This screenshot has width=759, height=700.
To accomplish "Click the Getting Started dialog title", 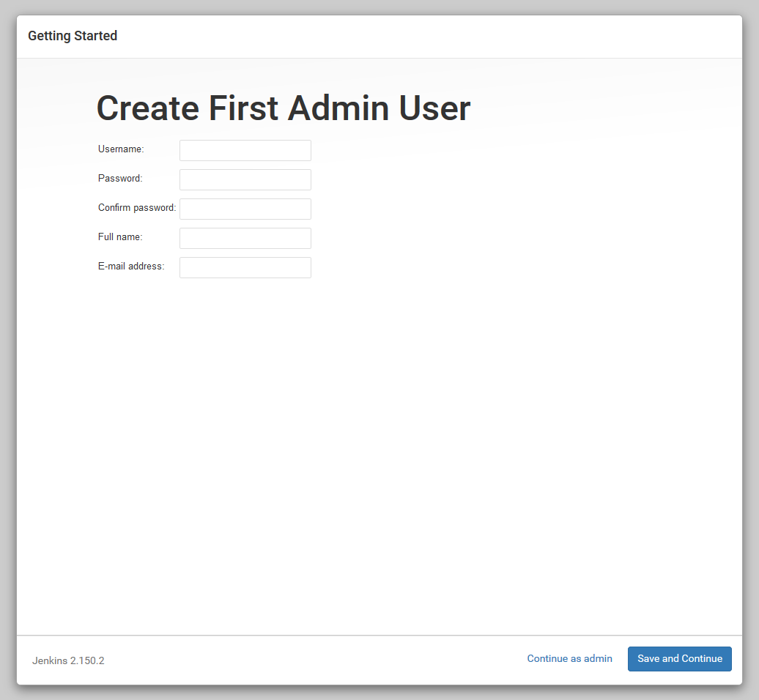I will coord(73,36).
